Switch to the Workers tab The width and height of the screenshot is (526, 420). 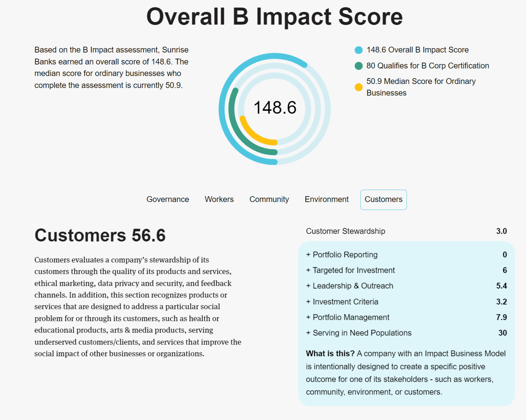[219, 199]
